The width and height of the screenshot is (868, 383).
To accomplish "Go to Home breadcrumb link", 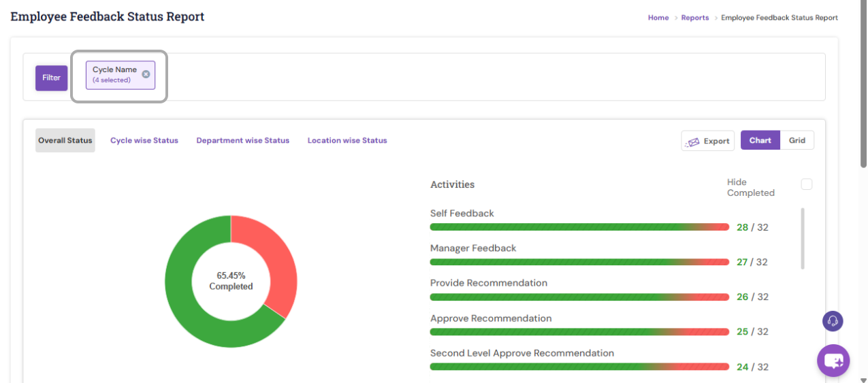I will (x=658, y=18).
